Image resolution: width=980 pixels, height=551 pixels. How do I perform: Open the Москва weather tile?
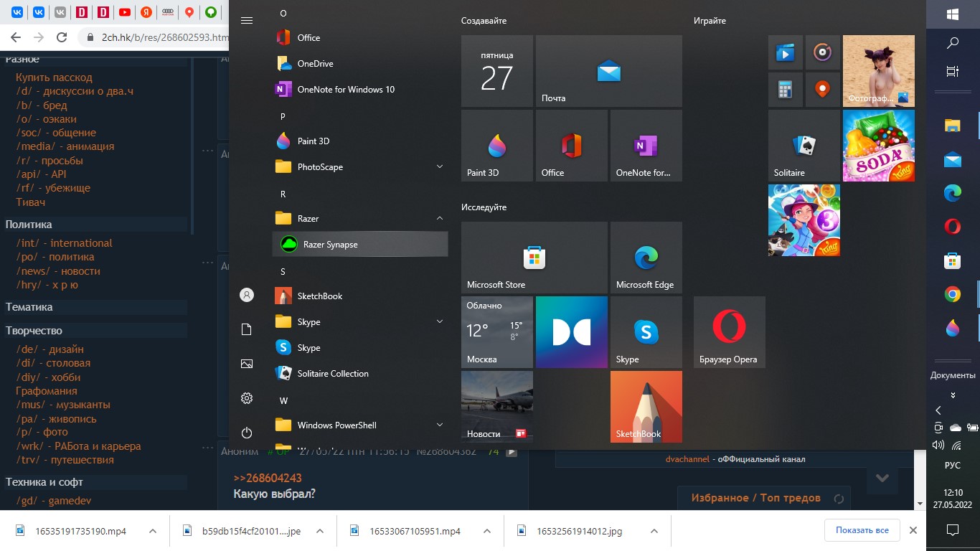click(x=497, y=332)
